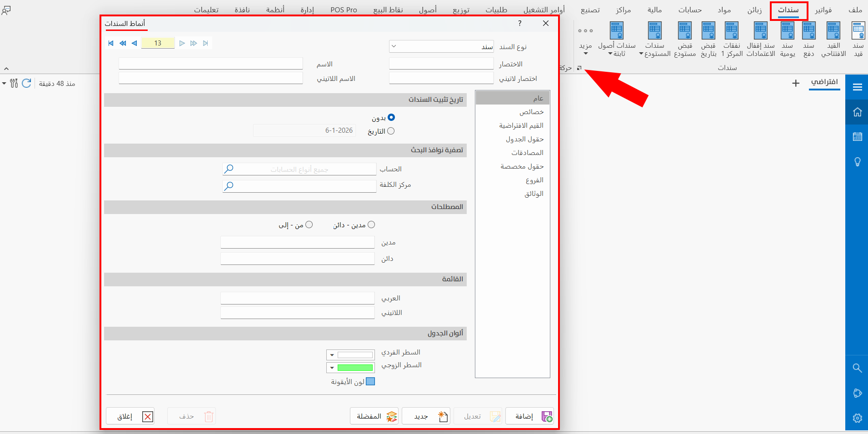Open the القيد الافتتاحي ribbon icon
The image size is (868, 434).
click(x=833, y=40)
